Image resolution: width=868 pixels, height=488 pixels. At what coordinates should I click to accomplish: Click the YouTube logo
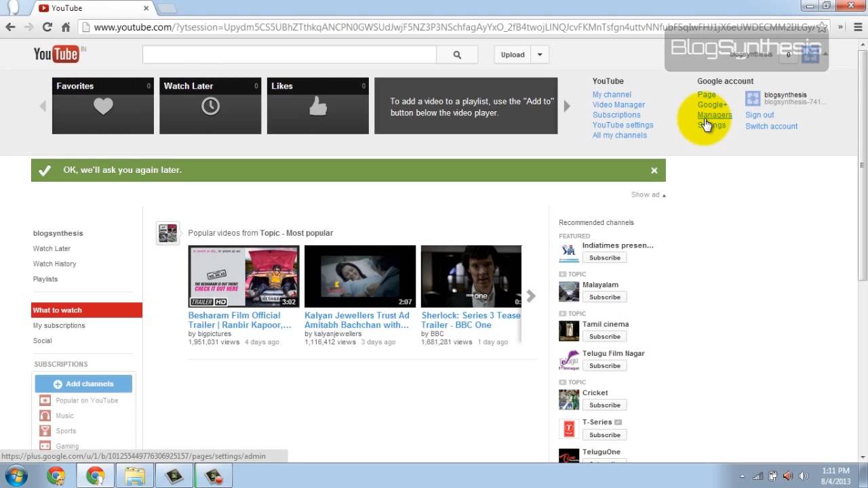(x=56, y=54)
